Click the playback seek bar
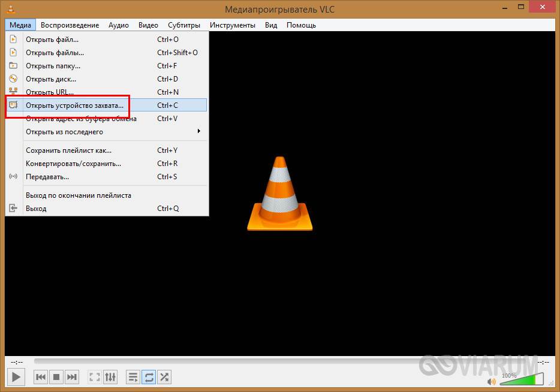The width and height of the screenshot is (560, 392). pos(282,361)
